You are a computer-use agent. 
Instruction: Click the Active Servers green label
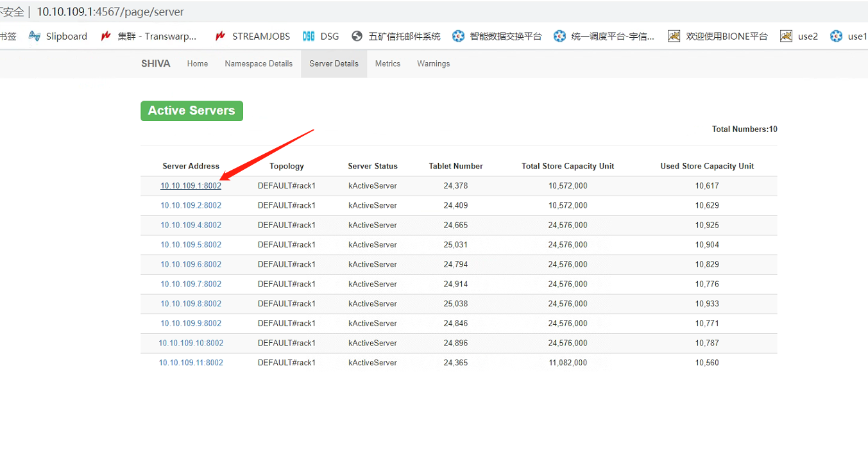pyautogui.click(x=192, y=111)
